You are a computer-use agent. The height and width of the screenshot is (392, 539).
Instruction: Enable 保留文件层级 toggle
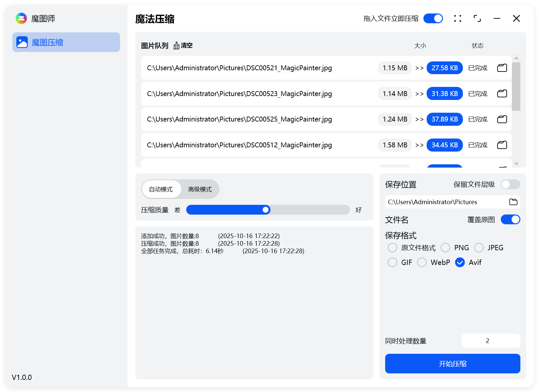point(510,185)
